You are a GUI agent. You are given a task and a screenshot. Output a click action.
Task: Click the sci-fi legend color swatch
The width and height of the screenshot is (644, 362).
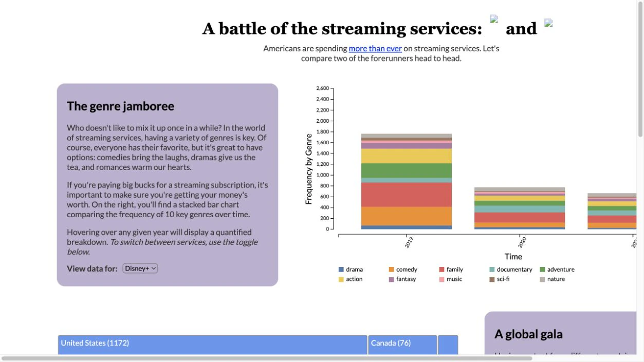(x=492, y=279)
